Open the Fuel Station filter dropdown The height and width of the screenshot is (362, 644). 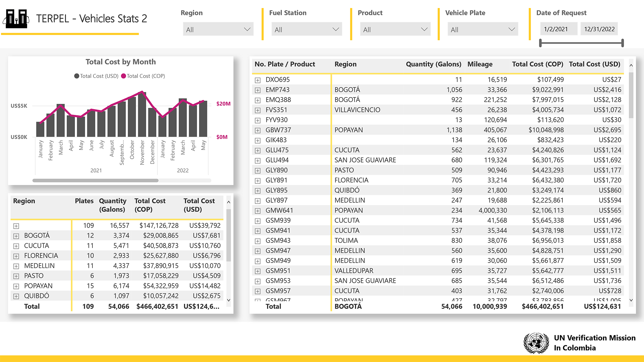tap(307, 29)
